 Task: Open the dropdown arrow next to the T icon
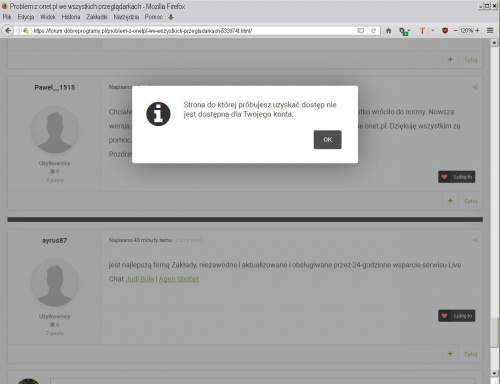point(432,31)
